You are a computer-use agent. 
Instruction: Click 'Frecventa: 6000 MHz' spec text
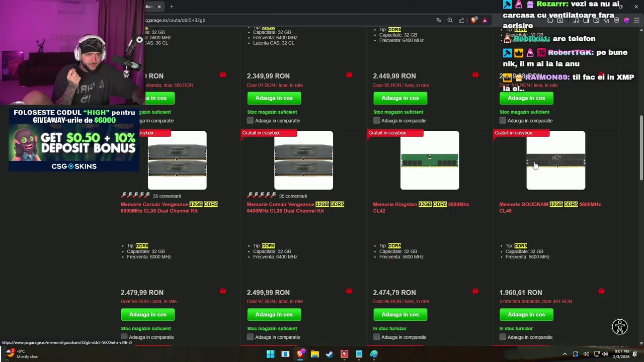tap(149, 257)
